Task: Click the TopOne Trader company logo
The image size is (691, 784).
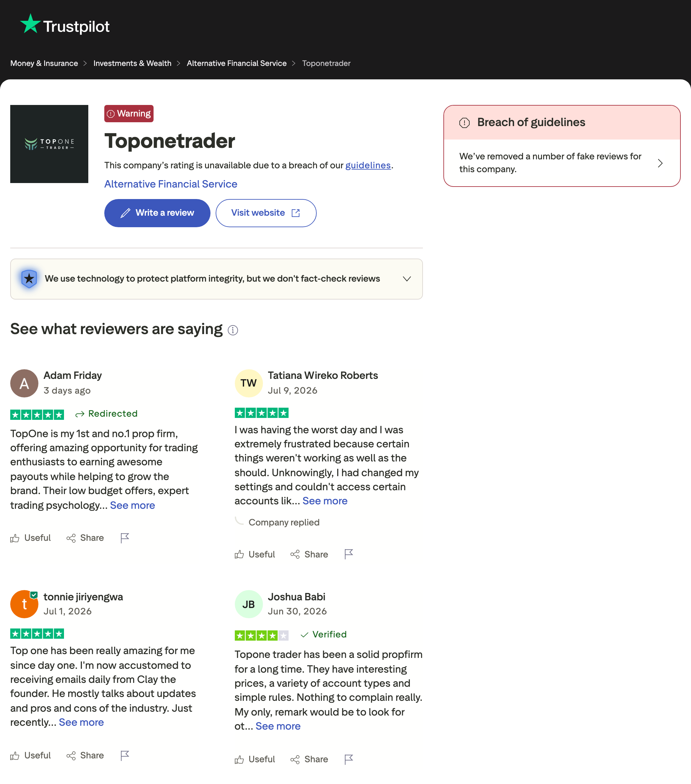Action: click(x=49, y=144)
